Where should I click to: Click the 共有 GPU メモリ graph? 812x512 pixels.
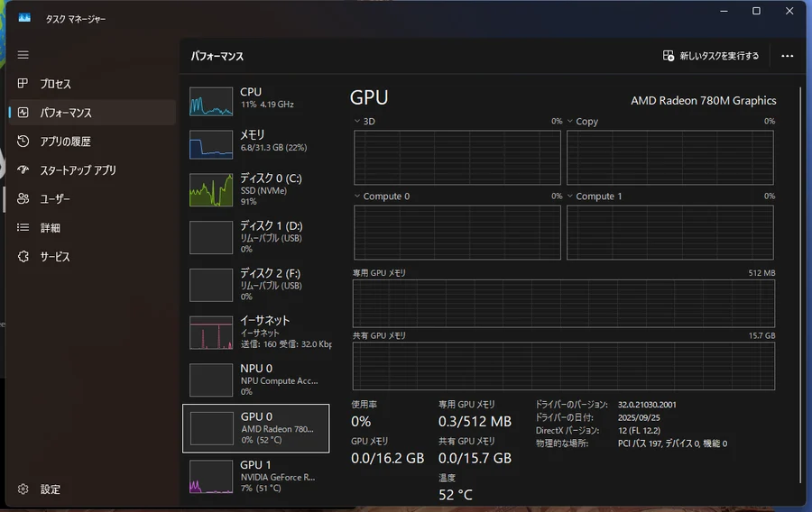564,366
